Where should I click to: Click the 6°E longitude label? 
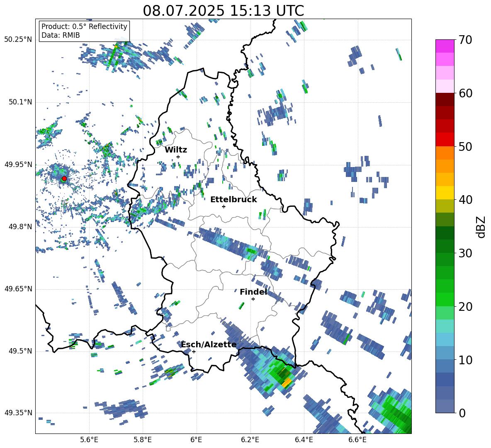[196, 440]
